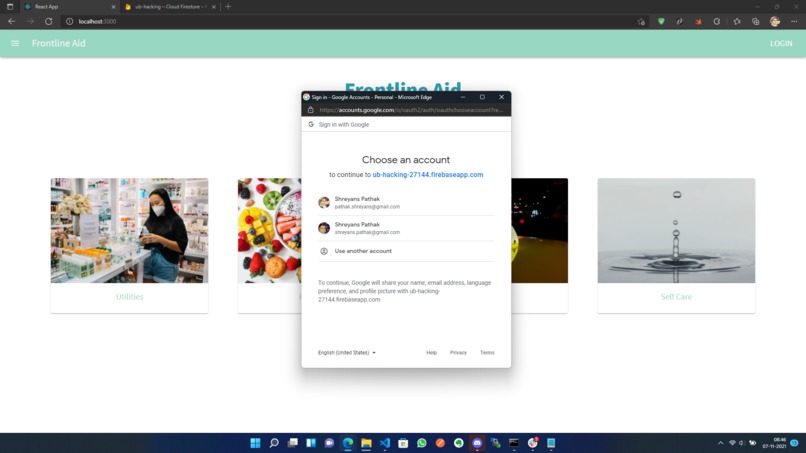Screen dimensions: 806x453
Task: Open Task View on the taskbar
Action: pyautogui.click(x=292, y=443)
